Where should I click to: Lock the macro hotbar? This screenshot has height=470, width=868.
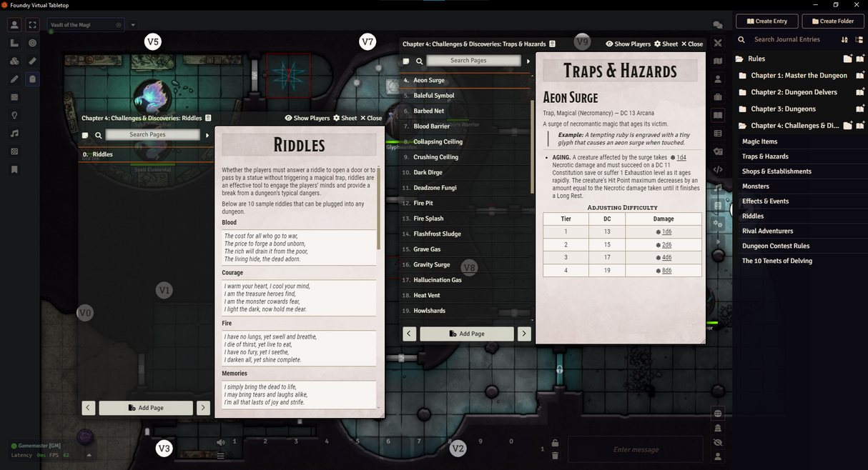(554, 441)
